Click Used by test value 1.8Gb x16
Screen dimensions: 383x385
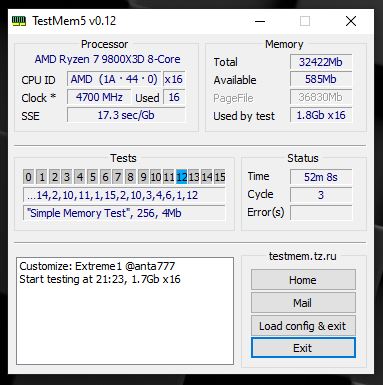pos(321,115)
